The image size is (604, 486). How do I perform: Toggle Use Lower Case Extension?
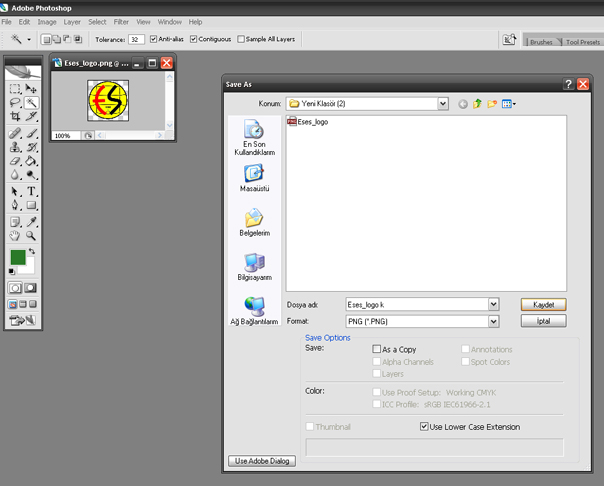coord(424,426)
